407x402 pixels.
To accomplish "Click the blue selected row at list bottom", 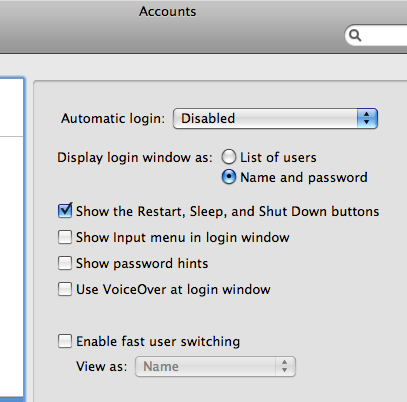I will coord(12,399).
